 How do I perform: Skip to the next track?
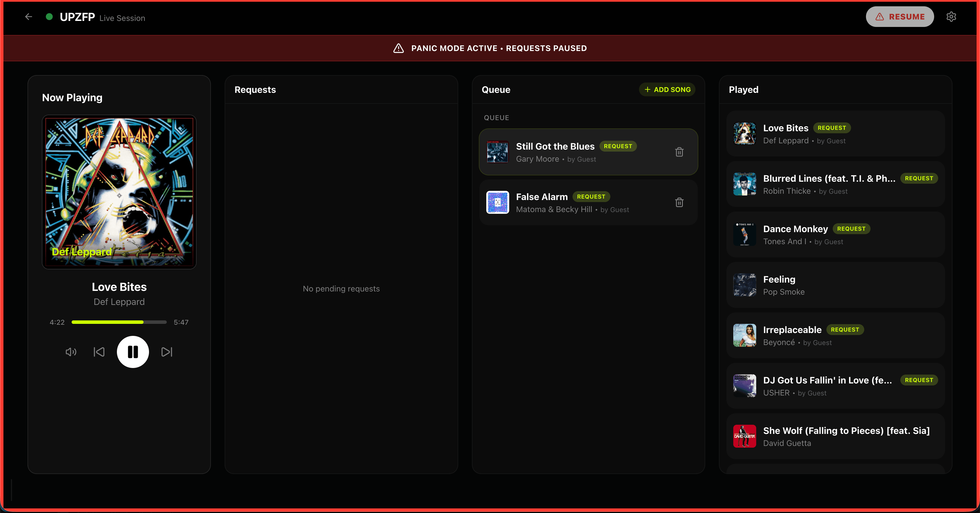point(167,352)
